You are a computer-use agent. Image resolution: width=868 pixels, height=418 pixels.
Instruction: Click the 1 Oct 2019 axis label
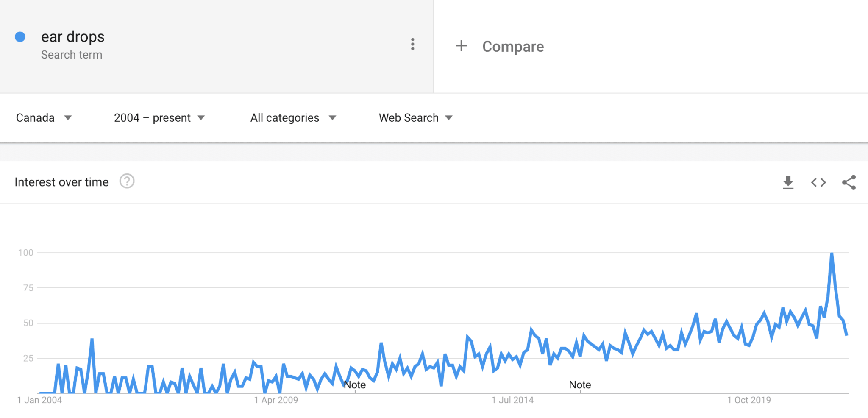pos(749,400)
